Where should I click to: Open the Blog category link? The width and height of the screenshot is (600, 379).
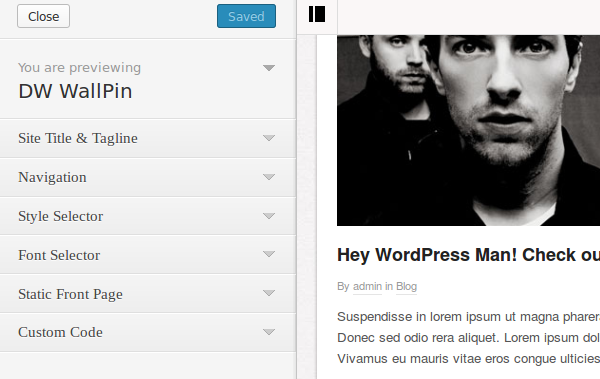point(406,286)
